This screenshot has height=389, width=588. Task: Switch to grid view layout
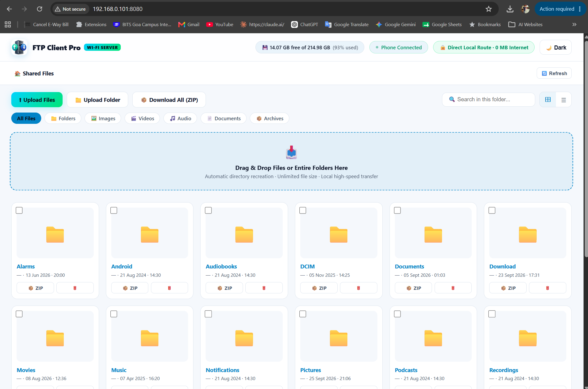pos(548,100)
